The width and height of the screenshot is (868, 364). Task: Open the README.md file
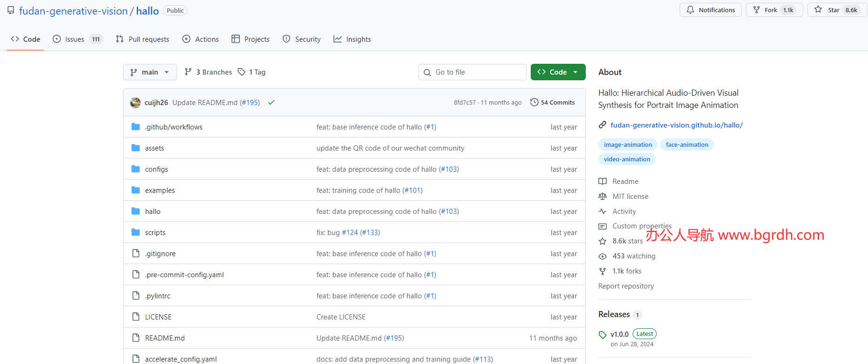click(x=165, y=338)
